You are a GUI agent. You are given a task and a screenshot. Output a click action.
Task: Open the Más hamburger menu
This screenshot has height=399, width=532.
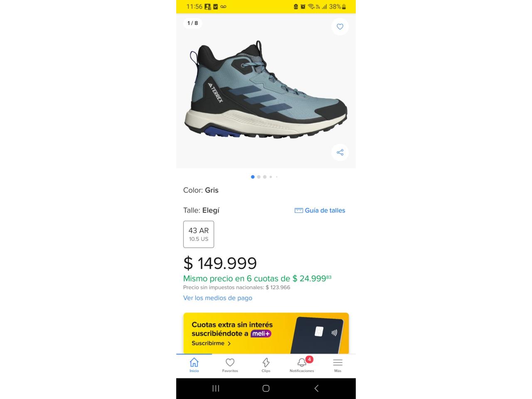[338, 365]
